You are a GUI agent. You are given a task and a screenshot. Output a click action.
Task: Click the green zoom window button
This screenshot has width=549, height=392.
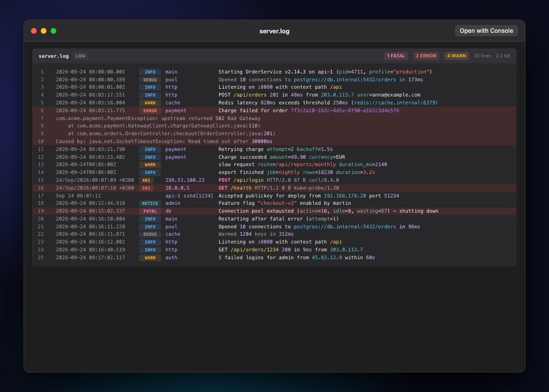point(53,31)
